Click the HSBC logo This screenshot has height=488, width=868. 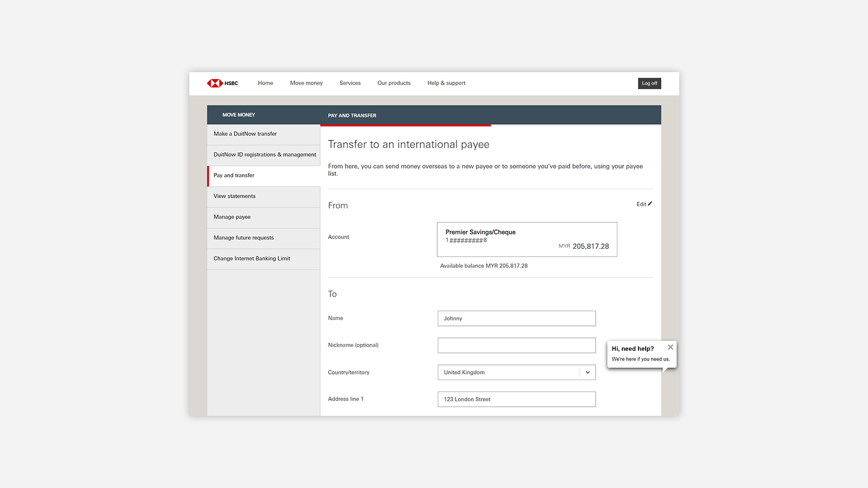pyautogui.click(x=222, y=83)
